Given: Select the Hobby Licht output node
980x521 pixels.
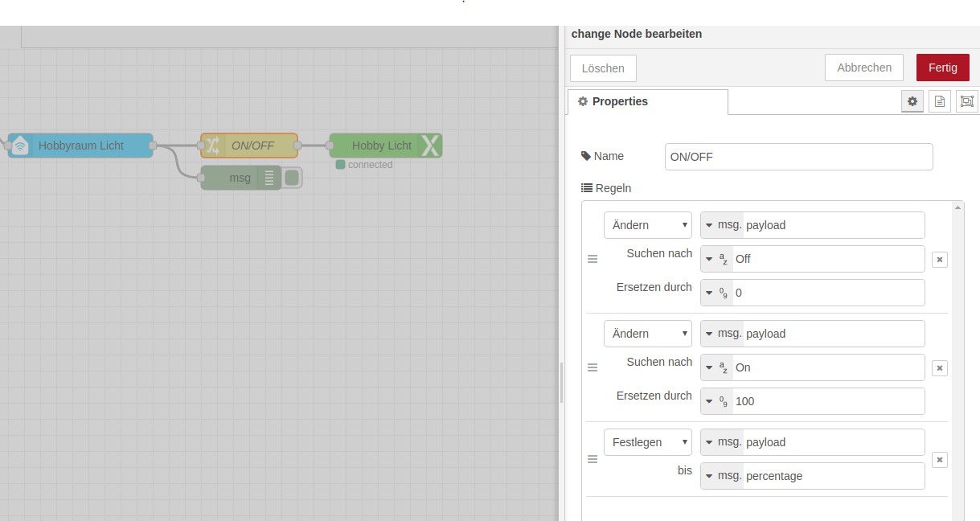Looking at the screenshot, I should 381,146.
